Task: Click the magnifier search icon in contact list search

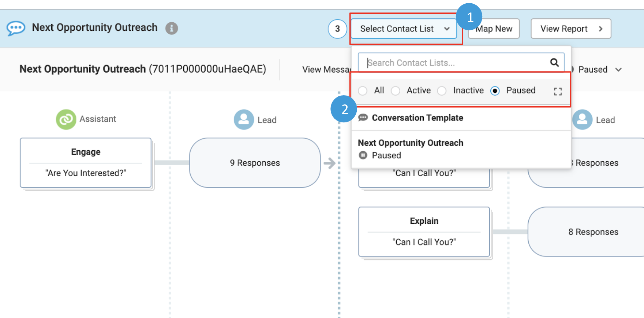Action: pos(554,63)
